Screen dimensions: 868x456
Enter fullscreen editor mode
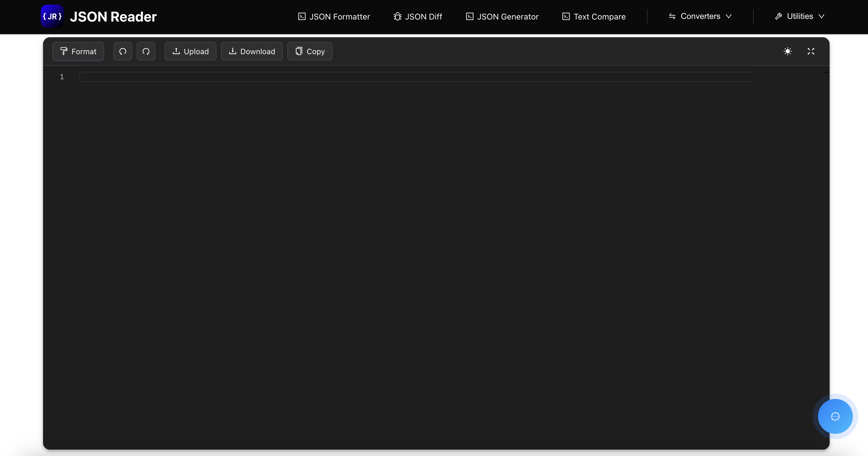[811, 51]
